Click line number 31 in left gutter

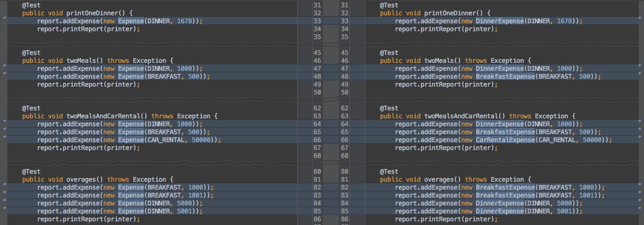pos(317,5)
